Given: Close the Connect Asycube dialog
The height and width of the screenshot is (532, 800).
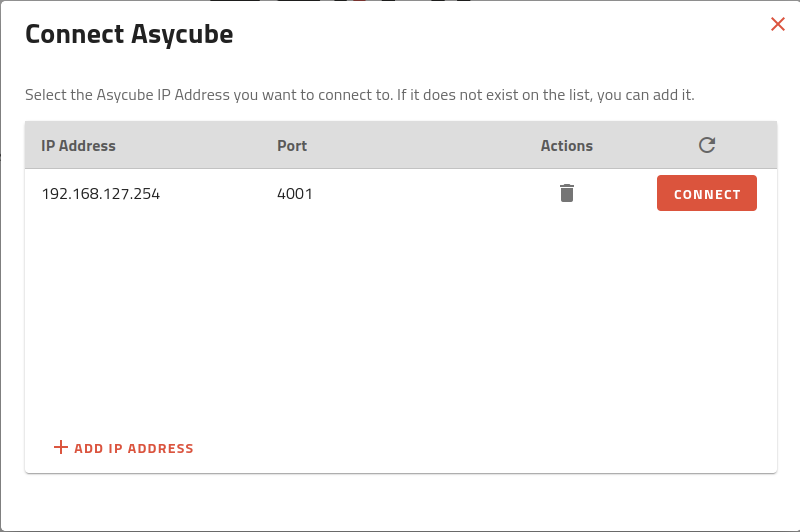Looking at the screenshot, I should pos(778,24).
